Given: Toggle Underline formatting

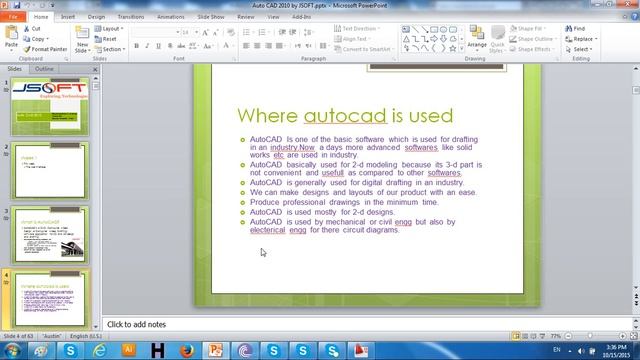Looking at the screenshot, I should point(158,46).
